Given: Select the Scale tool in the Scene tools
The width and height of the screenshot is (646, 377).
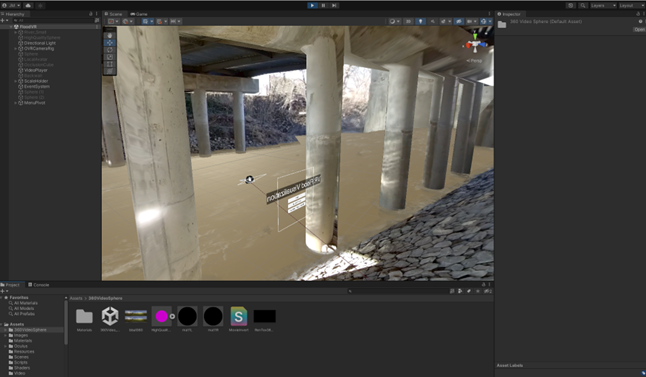Looking at the screenshot, I should 110,57.
